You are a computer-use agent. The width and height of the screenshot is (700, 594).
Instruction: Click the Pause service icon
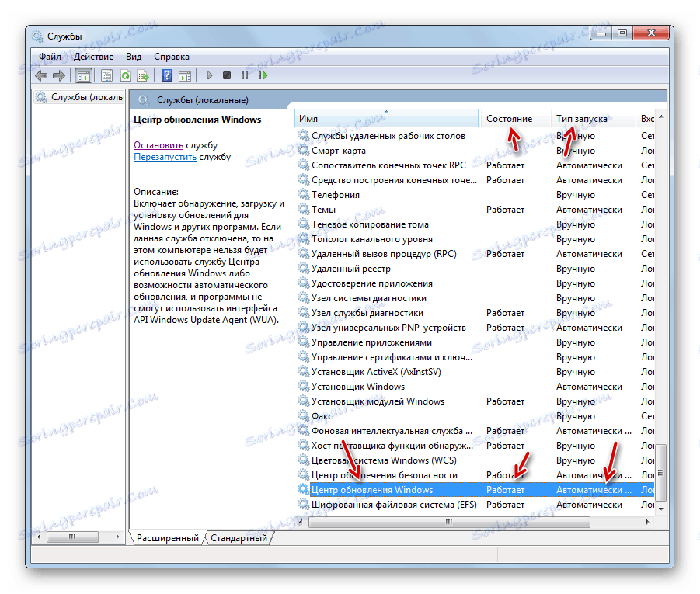point(245,75)
